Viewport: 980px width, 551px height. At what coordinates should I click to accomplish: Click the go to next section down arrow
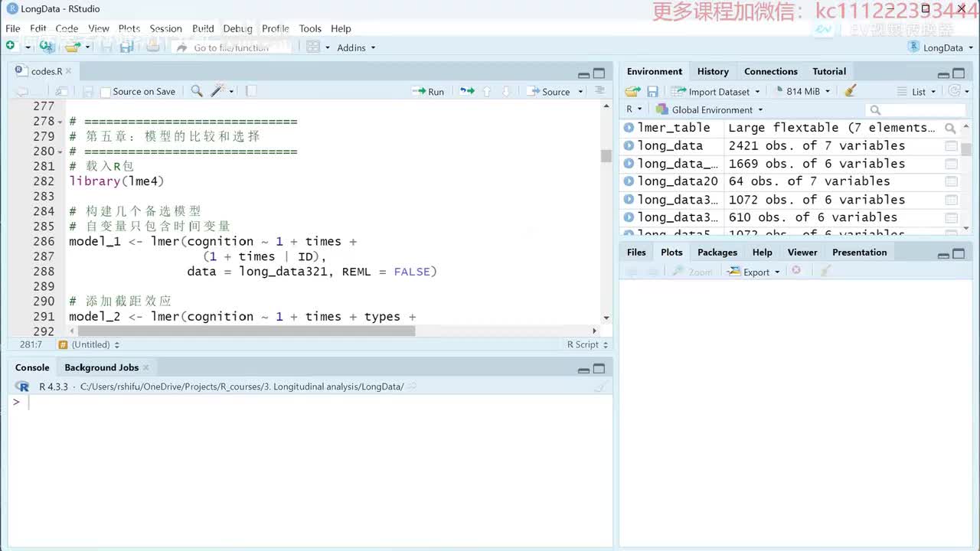[x=505, y=91]
